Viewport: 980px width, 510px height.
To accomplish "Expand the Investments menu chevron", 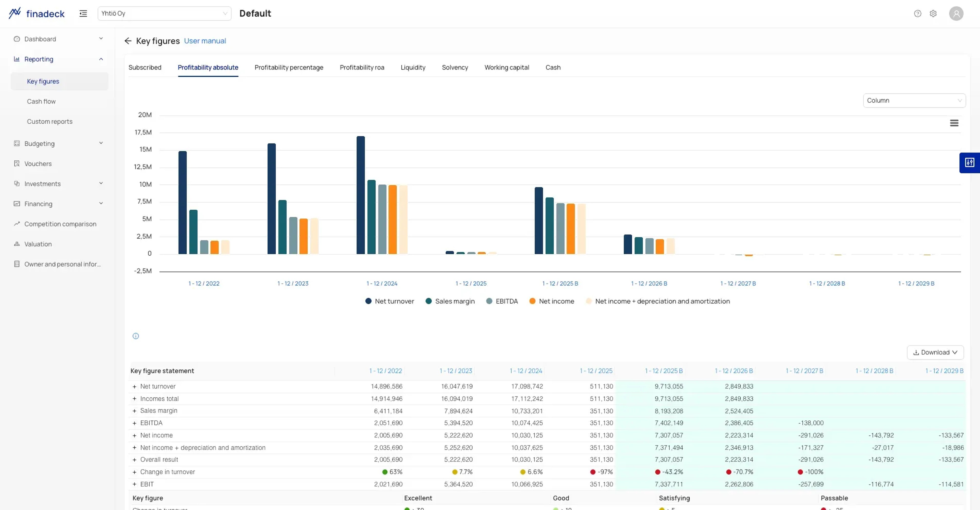I will coord(101,183).
